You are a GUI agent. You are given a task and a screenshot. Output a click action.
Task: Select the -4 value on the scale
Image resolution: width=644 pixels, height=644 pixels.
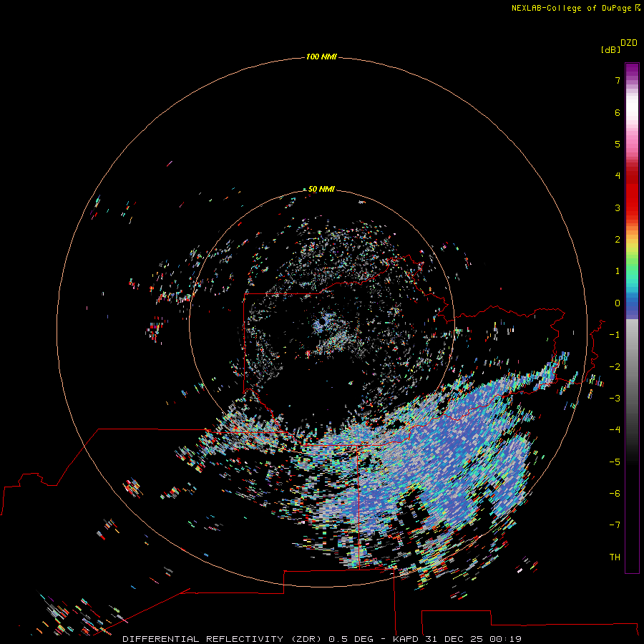point(615,430)
